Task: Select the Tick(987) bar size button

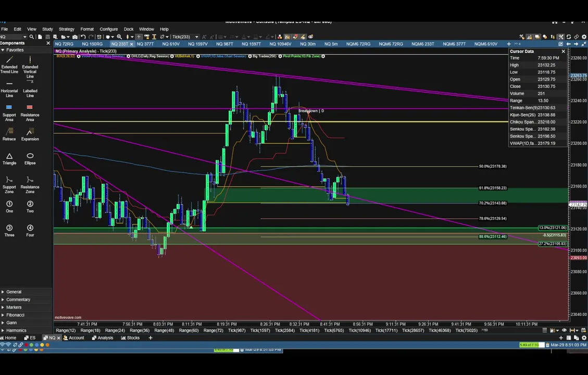Action: 236,330
